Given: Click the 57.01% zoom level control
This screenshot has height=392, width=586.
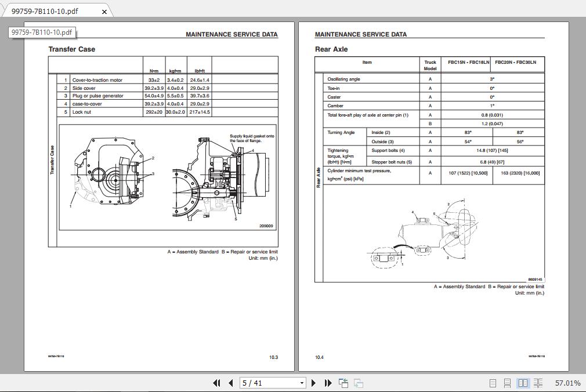Looking at the screenshot, I should point(567,383).
